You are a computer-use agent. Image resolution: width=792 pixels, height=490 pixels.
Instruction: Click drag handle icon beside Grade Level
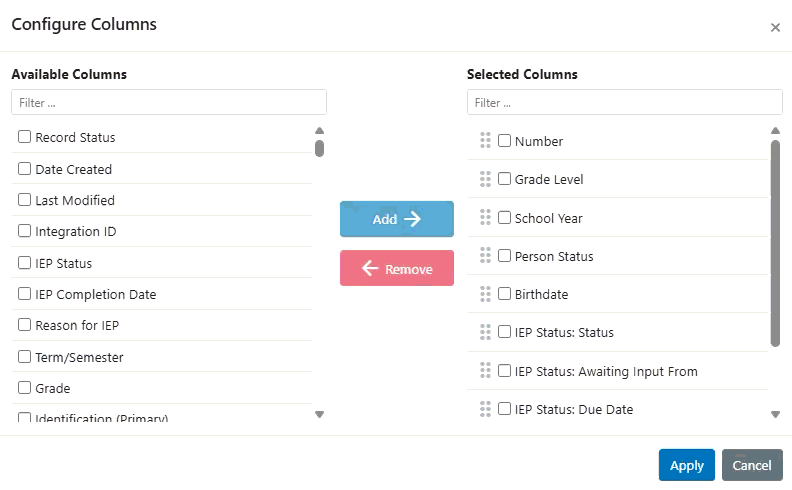485,179
